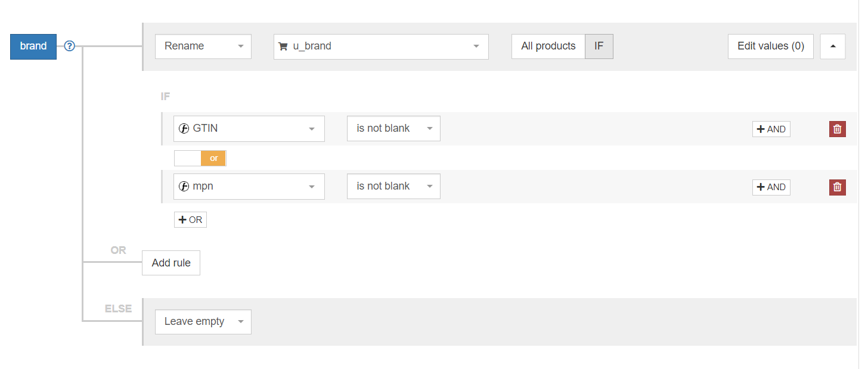
Task: Click the function icon beside GTIN
Action: click(184, 128)
